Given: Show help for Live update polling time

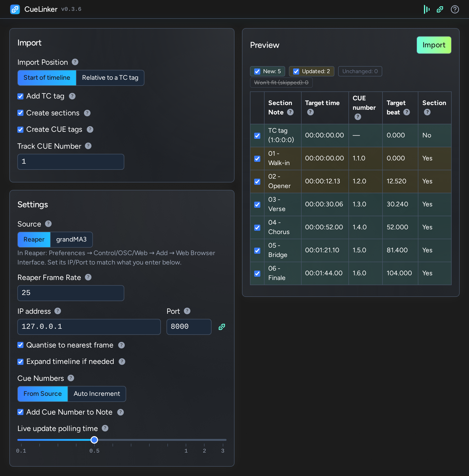Looking at the screenshot, I should pos(105,428).
